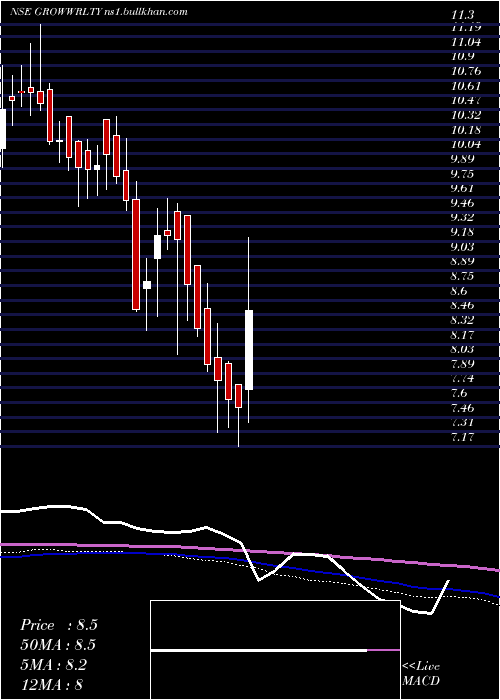The width and height of the screenshot is (500, 700).
Task: Click the 9.32 price axis label
Action: (462, 217)
